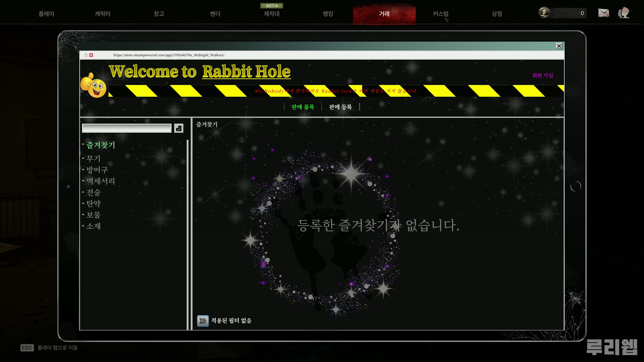Open the filter settings icon
The image size is (644, 362).
[x=203, y=321]
